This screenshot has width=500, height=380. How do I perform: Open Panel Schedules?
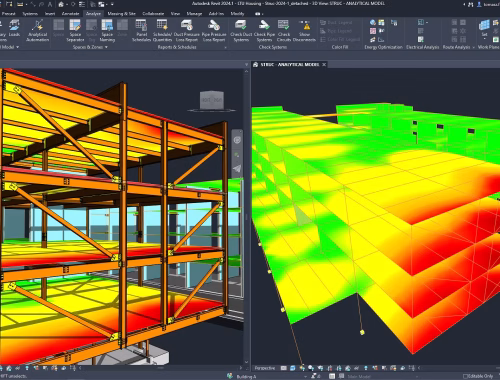[x=141, y=30]
